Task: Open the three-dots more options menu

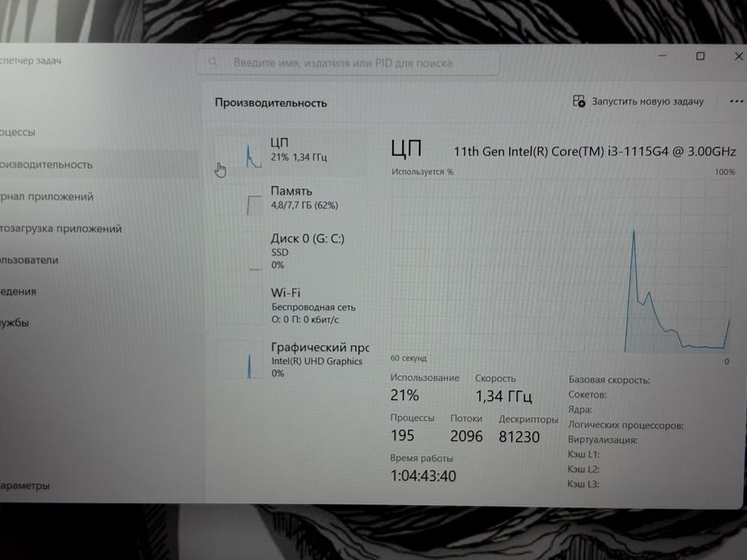Action: pyautogui.click(x=737, y=102)
